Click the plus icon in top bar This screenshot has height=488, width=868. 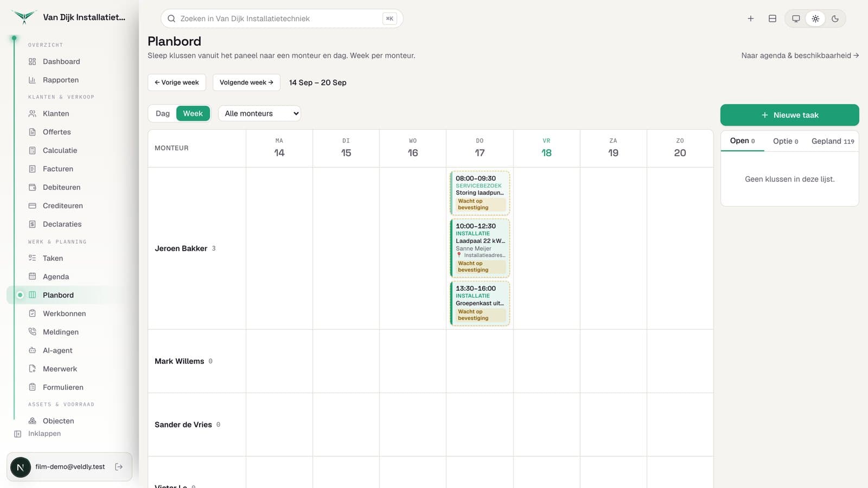751,18
